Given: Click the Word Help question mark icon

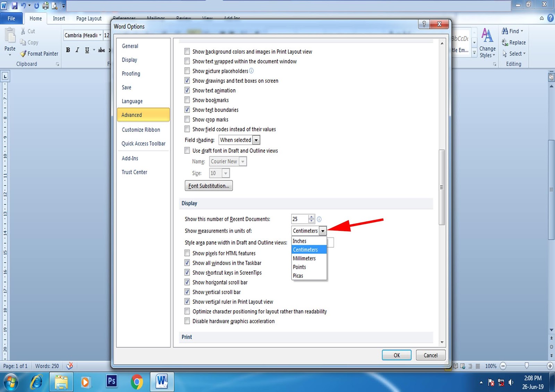Looking at the screenshot, I should coord(550,18).
